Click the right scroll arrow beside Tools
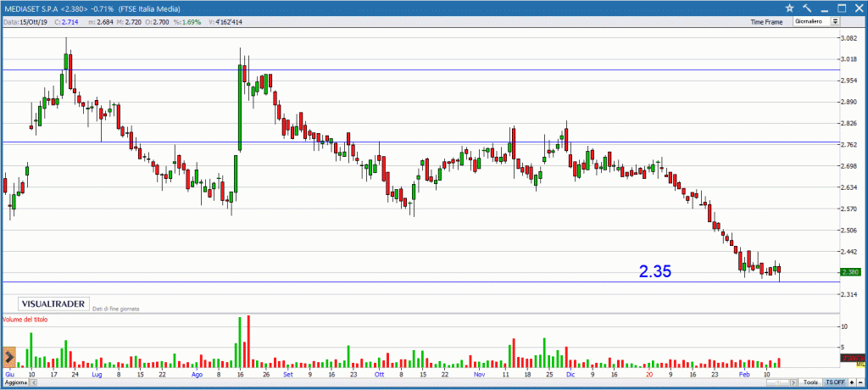Viewport: 868px width, 390px height. pyautogui.click(x=793, y=382)
